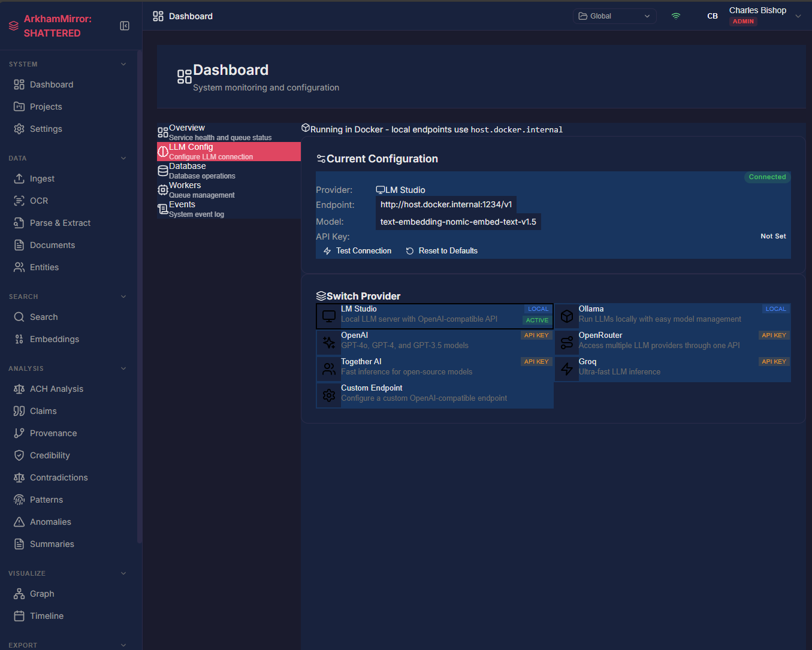
Task: Collapse the sidebar with the panel icon
Action: click(125, 26)
